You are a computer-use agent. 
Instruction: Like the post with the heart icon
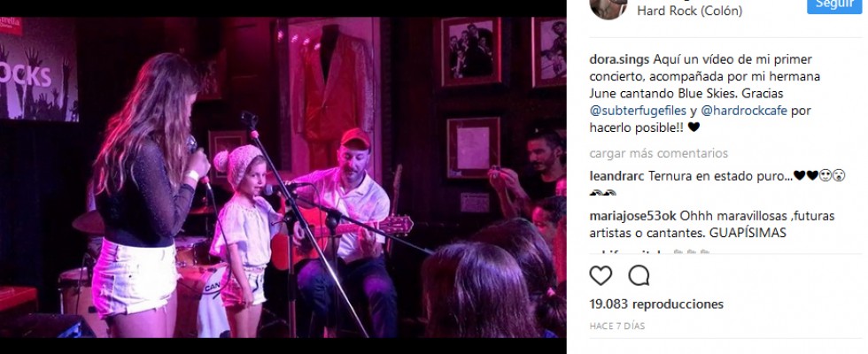coord(601,275)
